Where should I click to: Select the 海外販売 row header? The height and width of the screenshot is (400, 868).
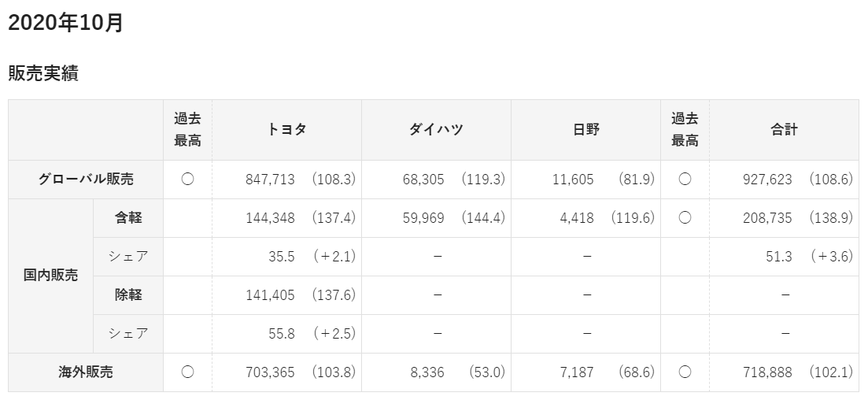click(x=86, y=372)
